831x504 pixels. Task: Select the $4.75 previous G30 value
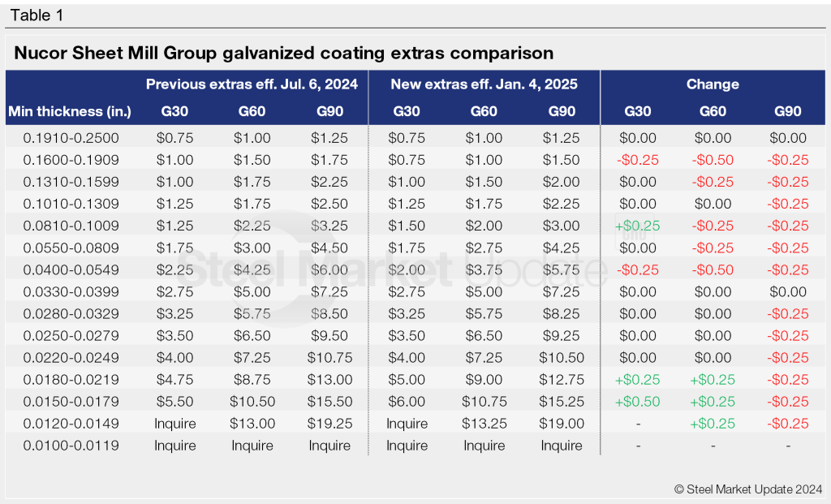(x=175, y=379)
